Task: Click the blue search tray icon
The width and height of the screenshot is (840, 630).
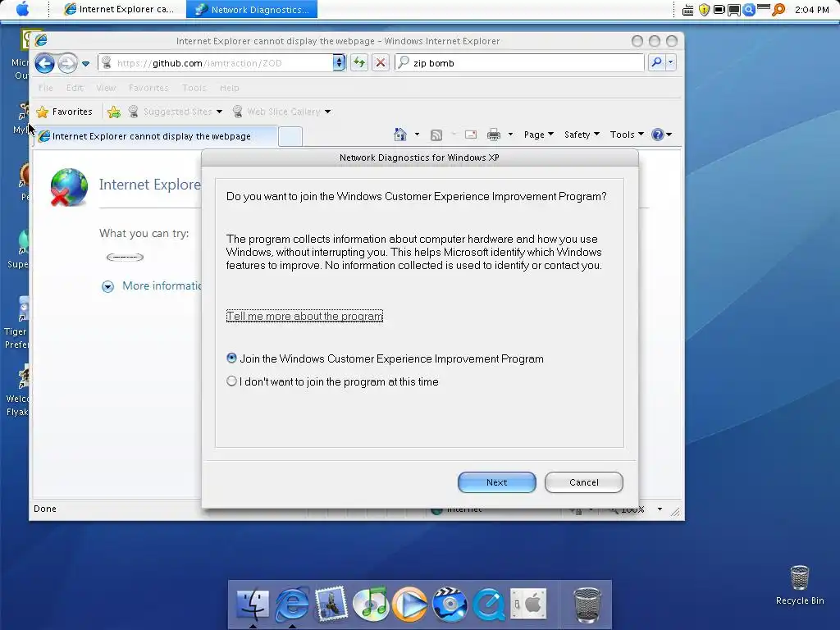Action: 749,10
